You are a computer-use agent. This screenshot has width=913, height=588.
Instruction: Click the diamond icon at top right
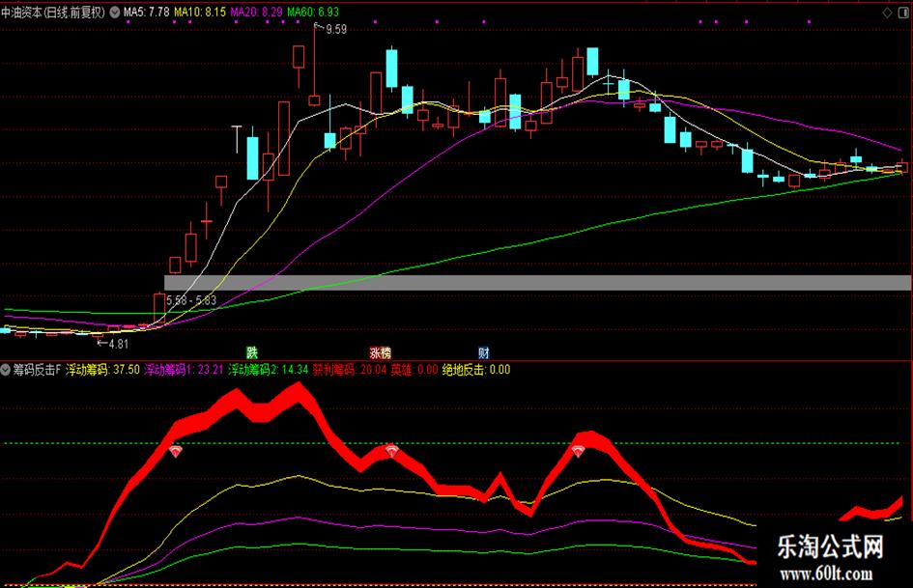pyautogui.click(x=887, y=13)
